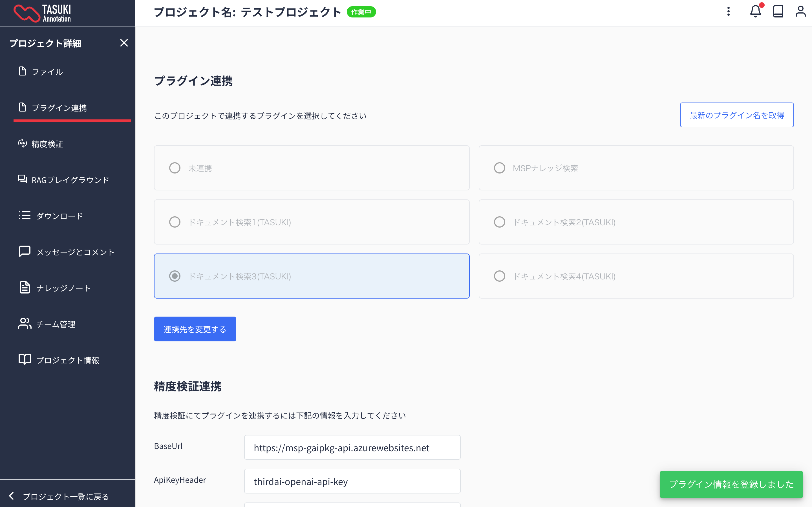812x507 pixels.
Task: Select the 未連携 radio option
Action: point(175,168)
